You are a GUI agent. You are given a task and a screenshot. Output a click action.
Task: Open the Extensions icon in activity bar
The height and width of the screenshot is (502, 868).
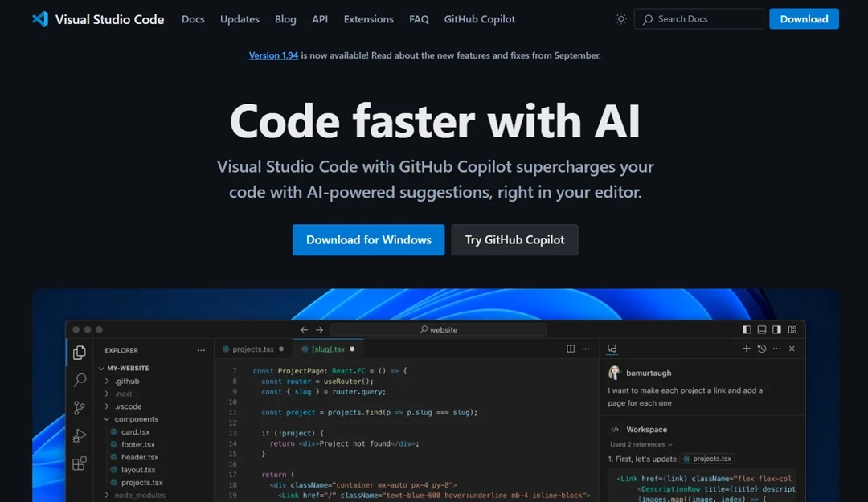click(x=79, y=463)
